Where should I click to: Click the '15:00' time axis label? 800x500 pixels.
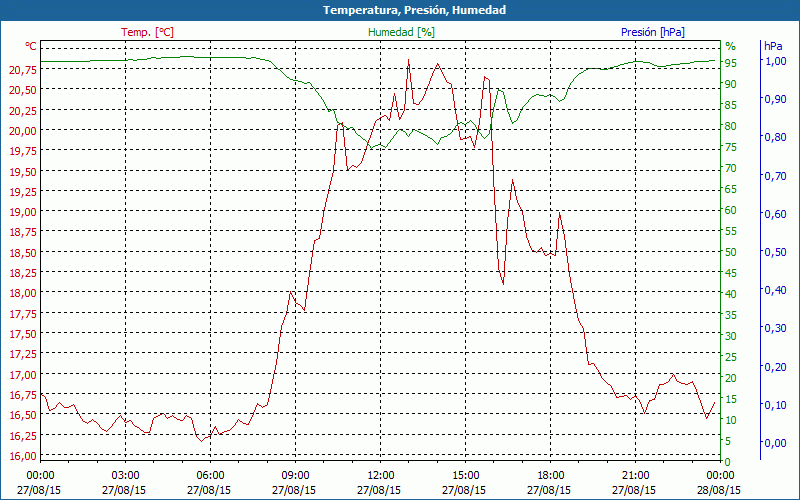point(465,476)
